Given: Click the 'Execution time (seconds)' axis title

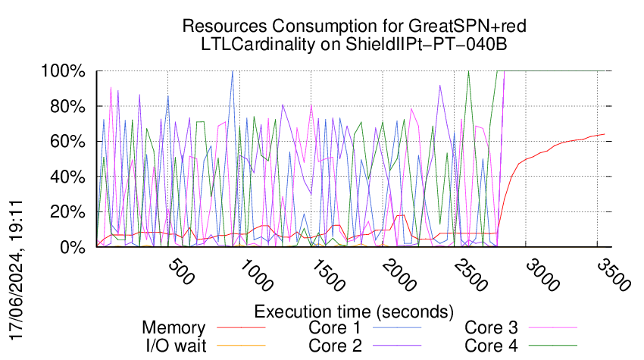Looking at the screenshot, I should pyautogui.click(x=354, y=312).
